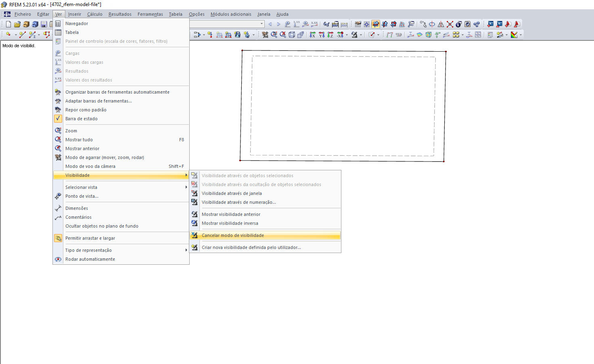Click the zoom window magnifier icon
Viewport: 594px width, 364px height.
click(x=274, y=35)
